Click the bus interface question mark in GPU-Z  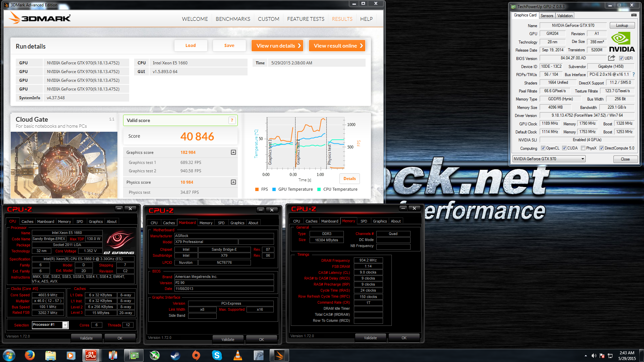pyautogui.click(x=634, y=74)
